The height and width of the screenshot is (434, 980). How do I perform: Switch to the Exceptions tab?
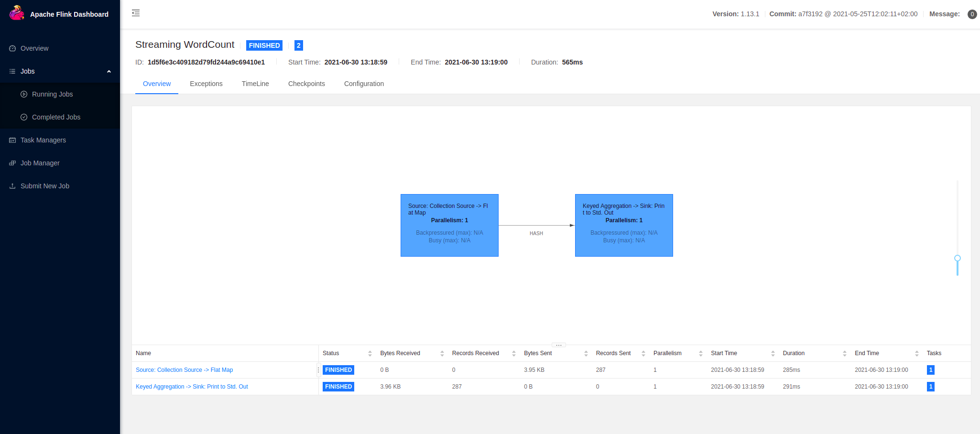point(206,84)
